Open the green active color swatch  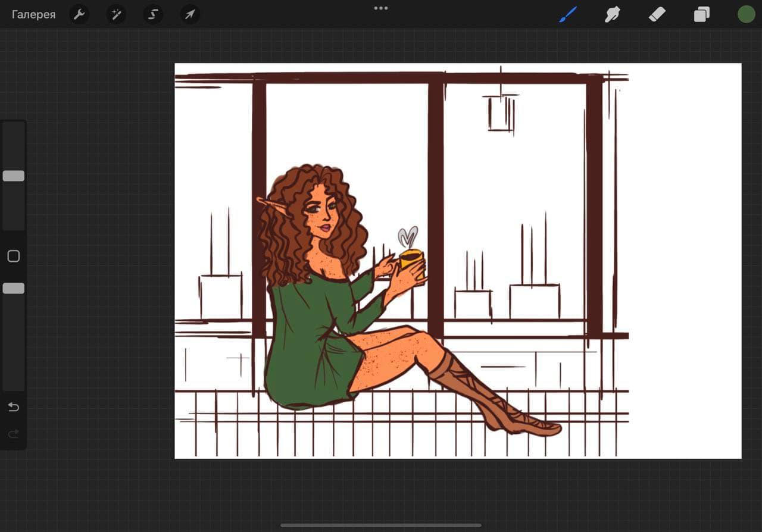(x=746, y=15)
